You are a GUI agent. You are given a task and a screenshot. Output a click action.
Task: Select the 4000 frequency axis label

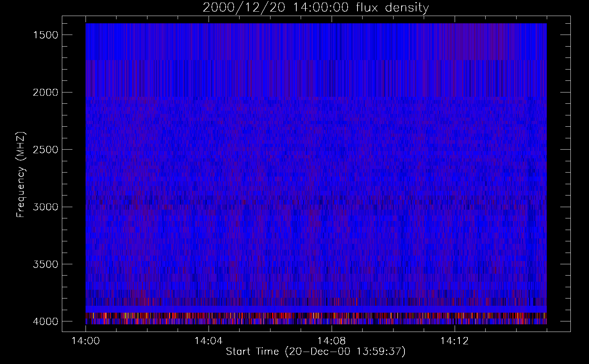46,321
